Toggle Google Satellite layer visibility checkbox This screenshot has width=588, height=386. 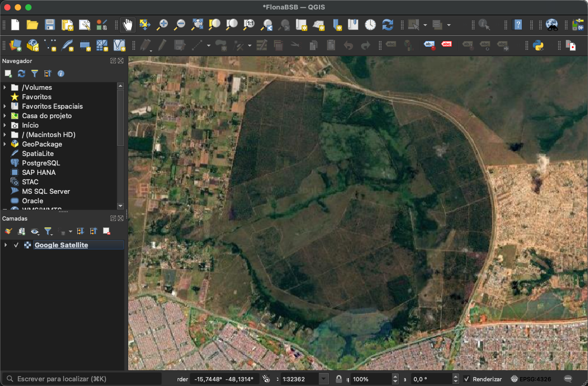pyautogui.click(x=16, y=245)
